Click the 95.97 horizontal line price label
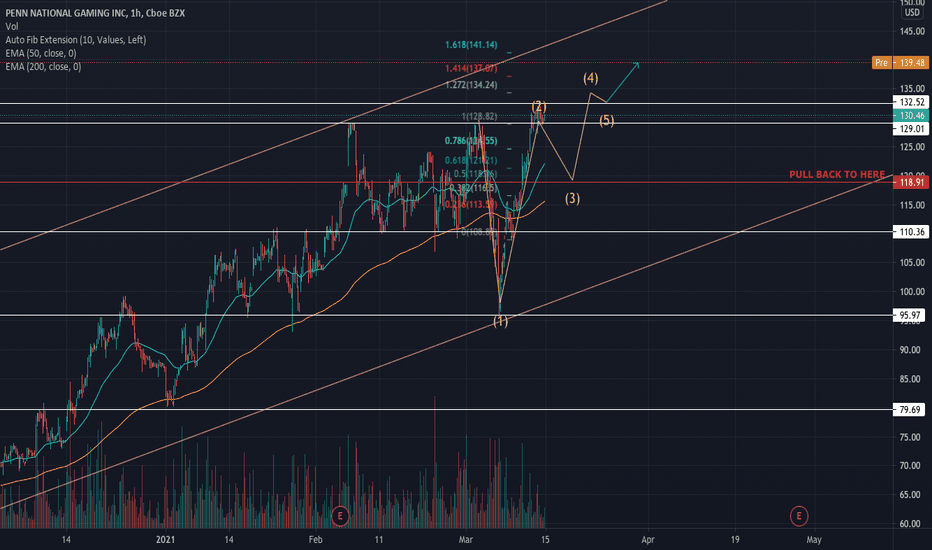932x550 pixels. tap(911, 315)
